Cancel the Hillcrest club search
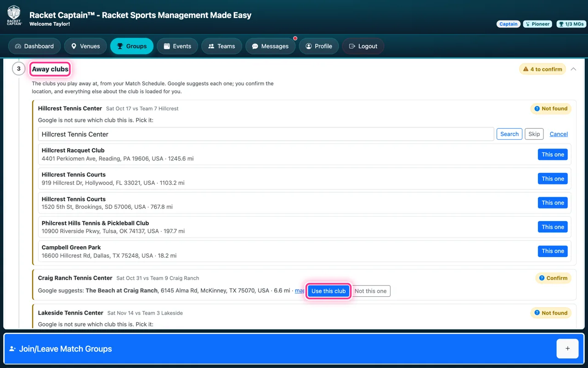The image size is (588, 368). pyautogui.click(x=559, y=134)
